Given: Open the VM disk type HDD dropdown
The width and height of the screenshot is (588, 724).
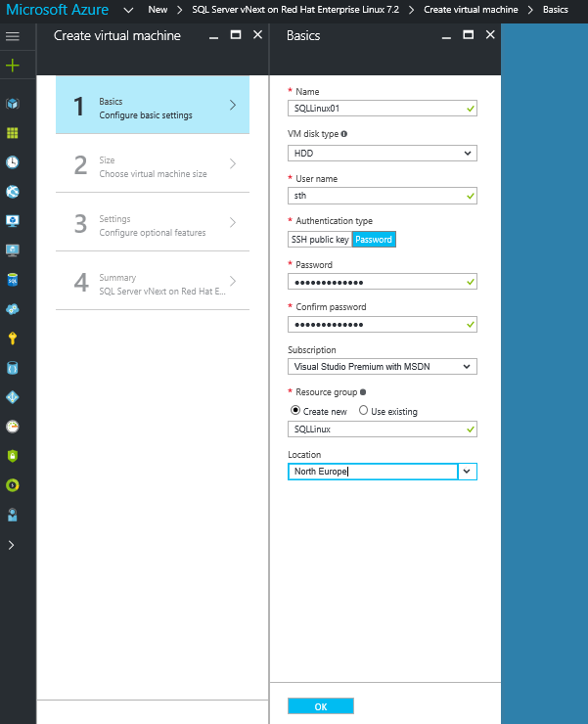Looking at the screenshot, I should pyautogui.click(x=383, y=154).
